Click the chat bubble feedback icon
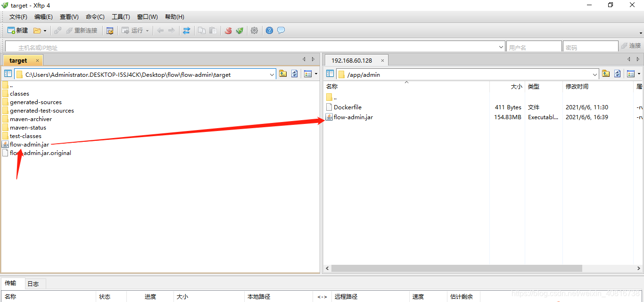This screenshot has height=302, width=644. [281, 31]
